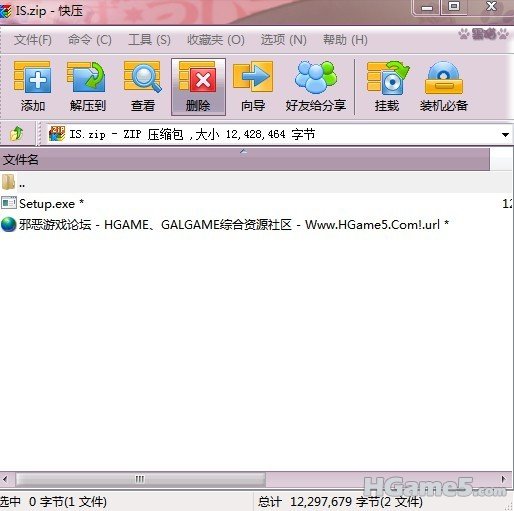Select the Setup.exe * file row

coord(256,203)
